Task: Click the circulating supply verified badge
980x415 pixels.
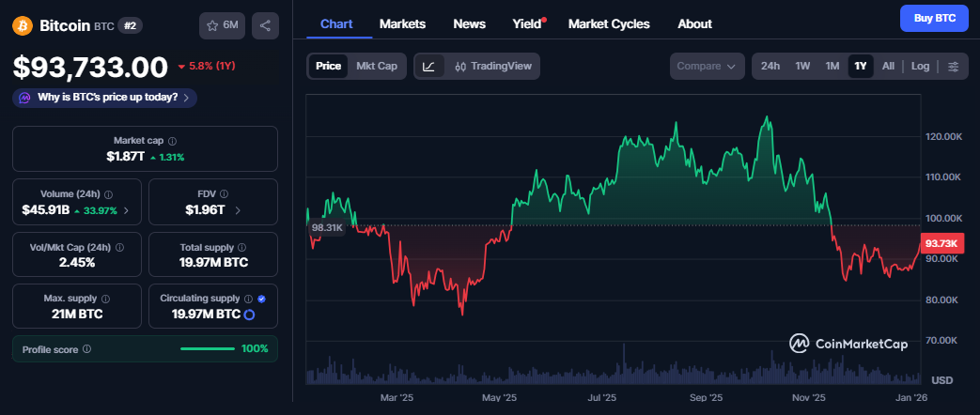Action: click(x=261, y=299)
